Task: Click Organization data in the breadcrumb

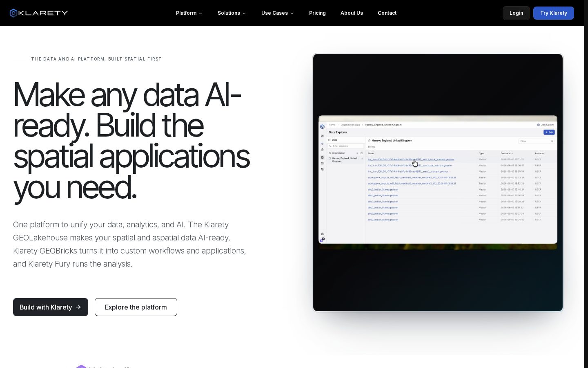Action: 350,125
